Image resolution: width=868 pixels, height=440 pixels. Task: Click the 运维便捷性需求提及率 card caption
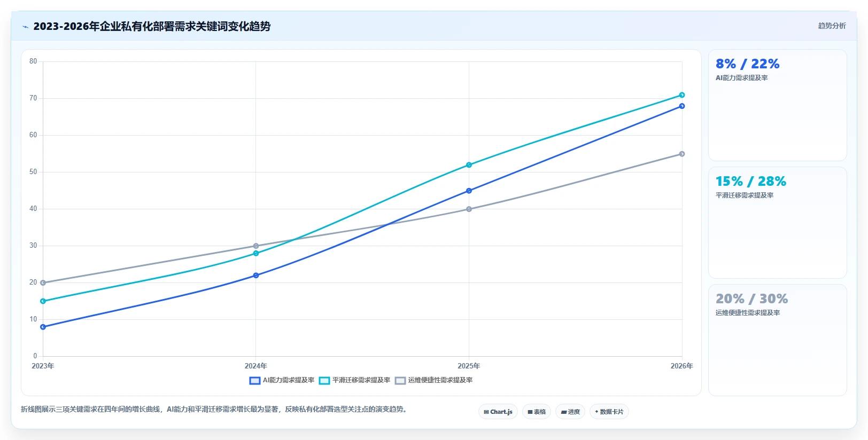tap(748, 313)
